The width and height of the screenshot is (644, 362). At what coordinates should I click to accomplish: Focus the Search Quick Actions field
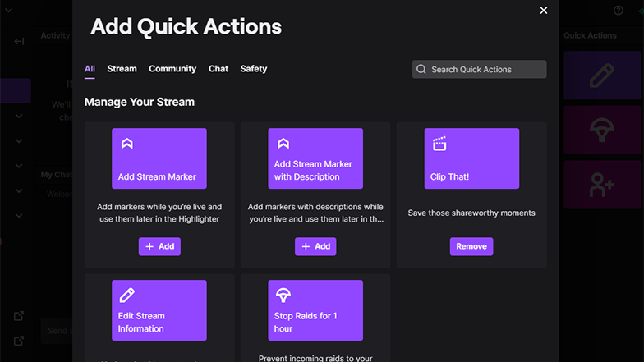pos(480,69)
